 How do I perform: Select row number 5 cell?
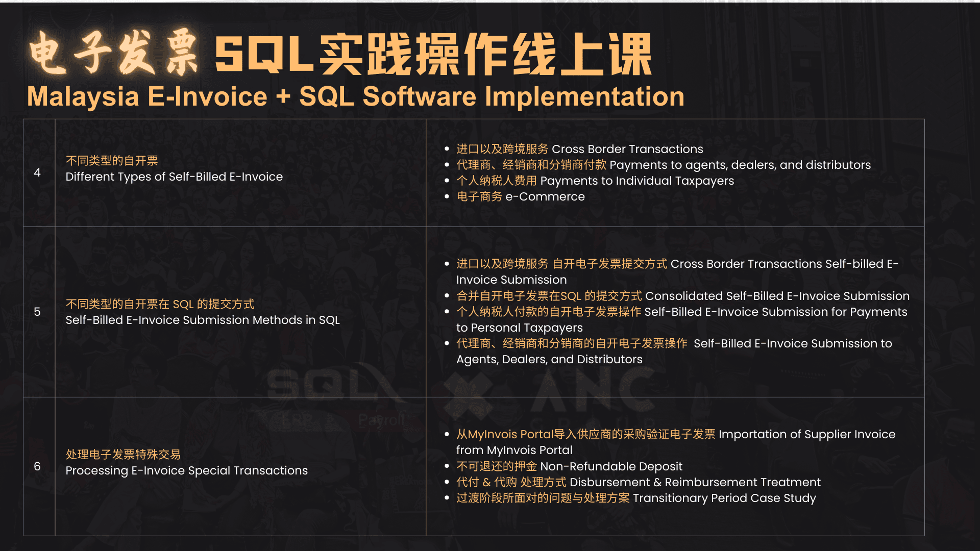pyautogui.click(x=39, y=312)
